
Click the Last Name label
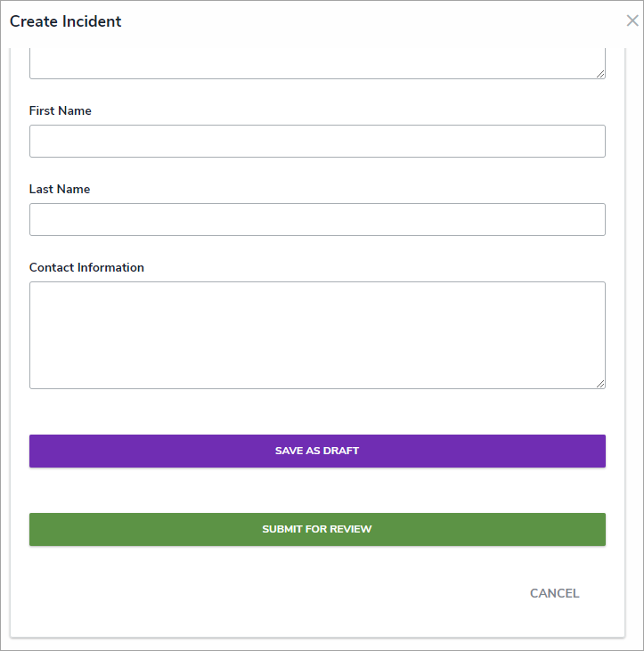pos(60,190)
